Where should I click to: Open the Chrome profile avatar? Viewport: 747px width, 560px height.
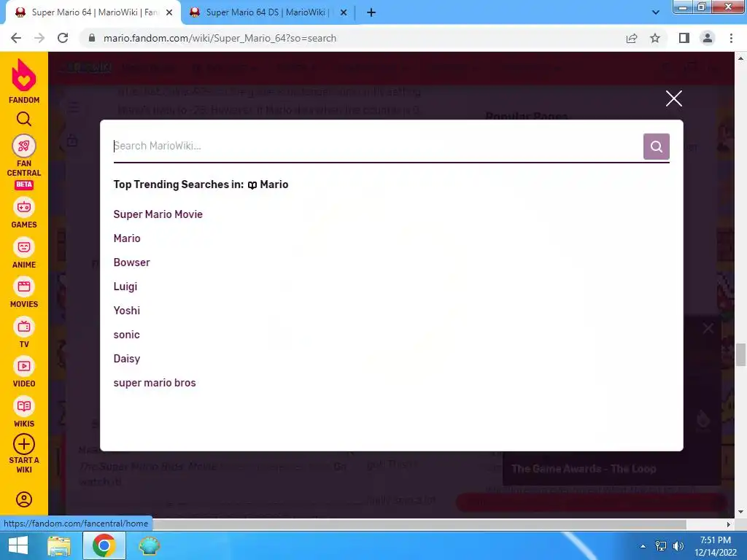pyautogui.click(x=708, y=38)
